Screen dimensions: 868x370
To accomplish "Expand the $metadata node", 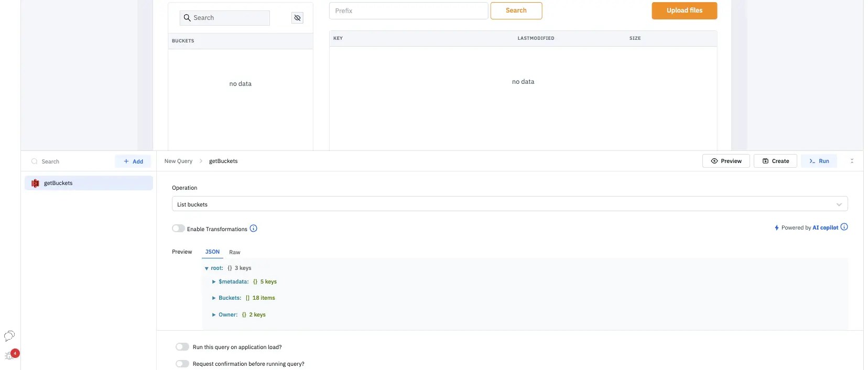I will pos(214,282).
